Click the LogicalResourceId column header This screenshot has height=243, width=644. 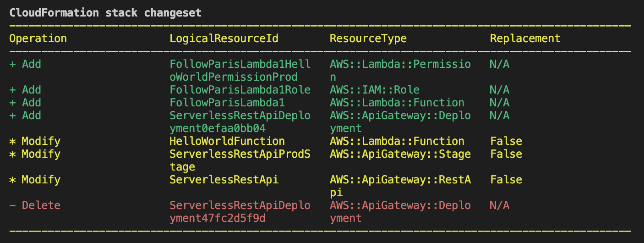(x=224, y=39)
